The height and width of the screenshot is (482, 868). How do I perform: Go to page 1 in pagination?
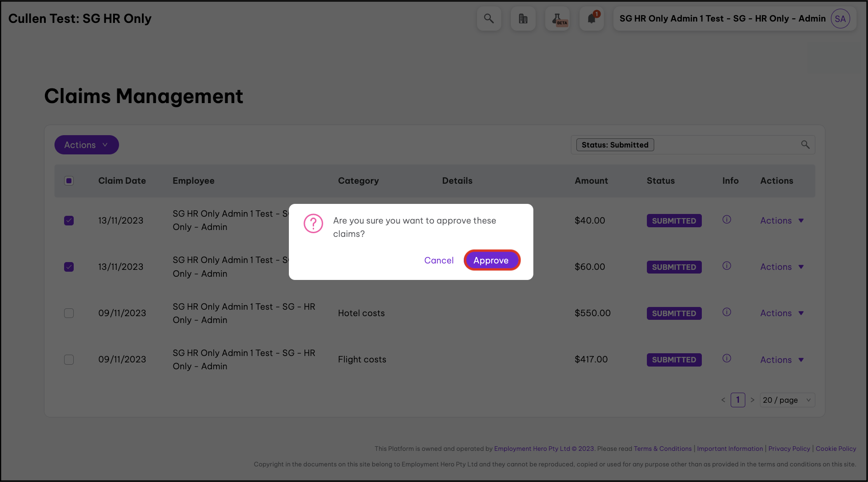click(738, 400)
